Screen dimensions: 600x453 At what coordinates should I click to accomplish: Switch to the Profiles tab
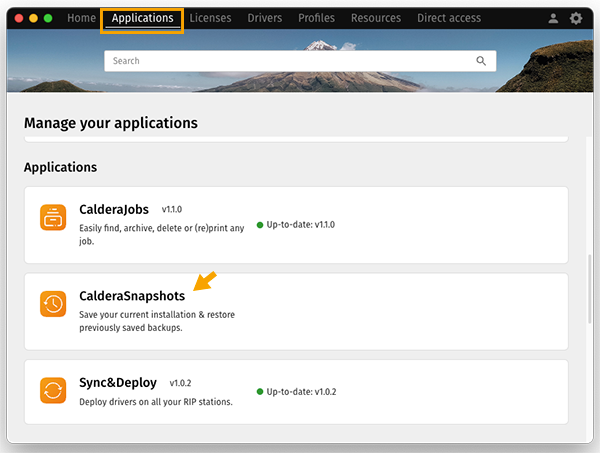[316, 18]
